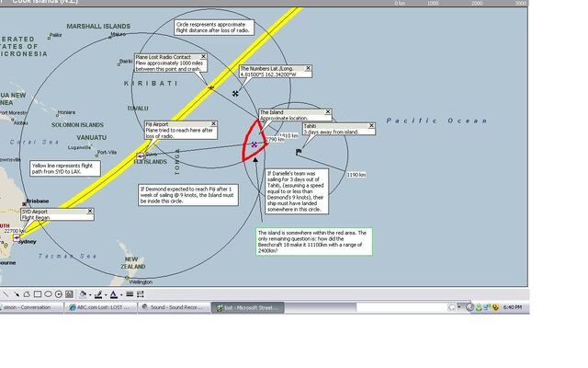
Task: Click the plane lost-radio-contact marker
Action: tap(210, 87)
